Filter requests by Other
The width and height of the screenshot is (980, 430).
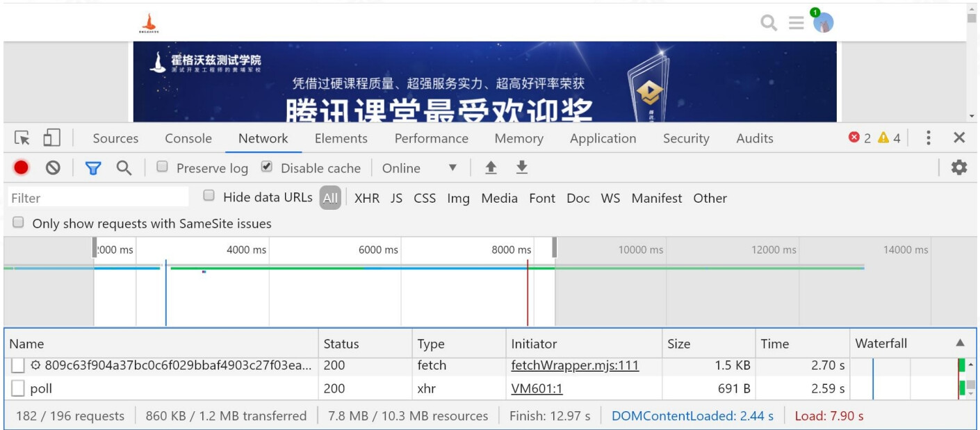(x=710, y=198)
